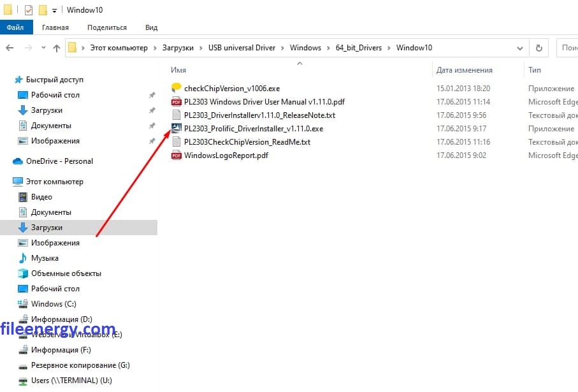Expand chevron after Загрузки breadcrumb
This screenshot has width=578, height=392.
(x=201, y=48)
